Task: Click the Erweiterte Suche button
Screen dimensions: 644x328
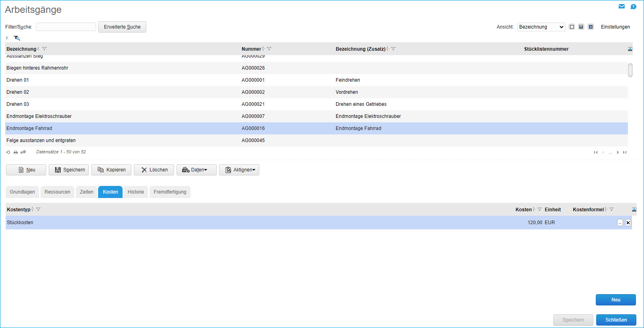Action: tap(122, 27)
